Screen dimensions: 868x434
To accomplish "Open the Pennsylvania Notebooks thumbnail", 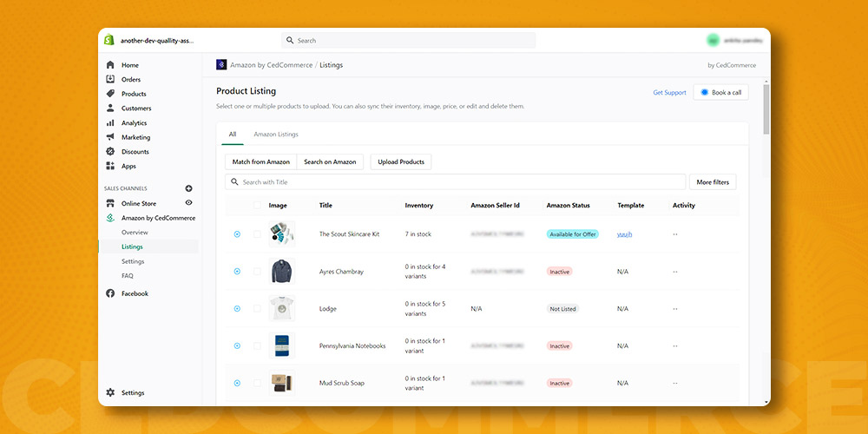I will pyautogui.click(x=282, y=345).
